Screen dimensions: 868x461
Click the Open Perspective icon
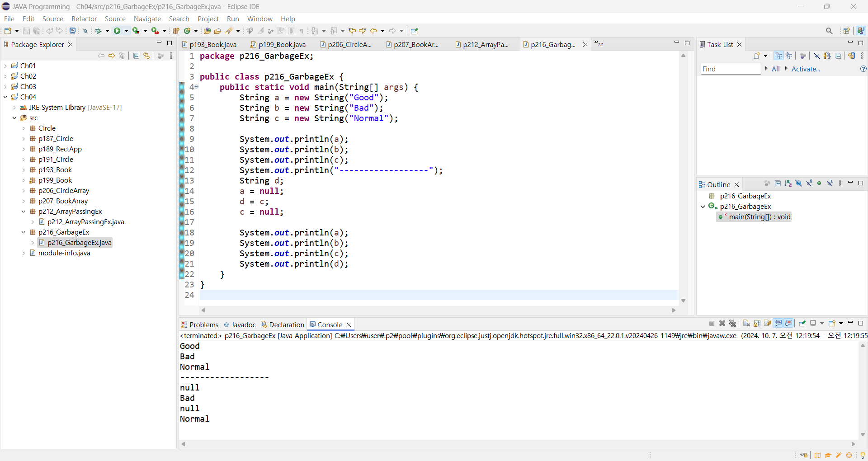click(x=846, y=31)
